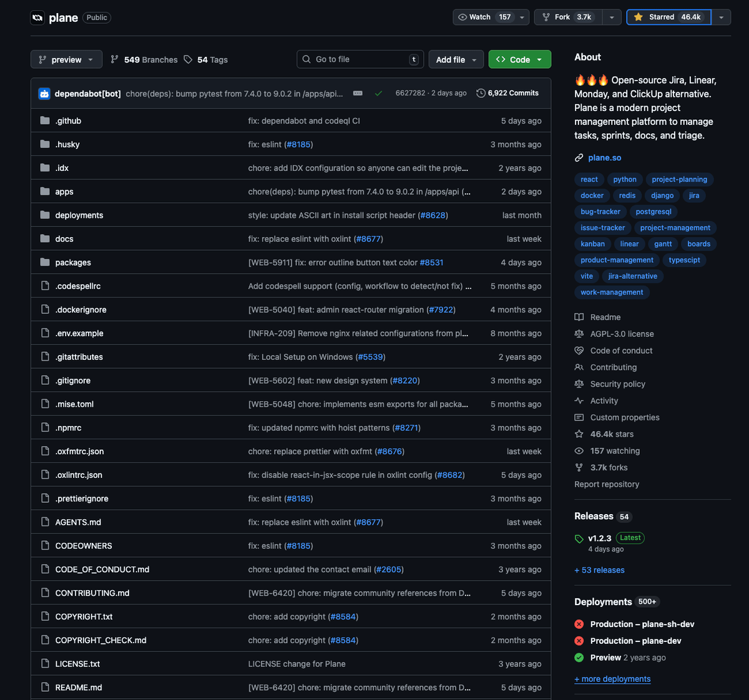
Task: Click the Contributing people icon
Action: (x=579, y=367)
